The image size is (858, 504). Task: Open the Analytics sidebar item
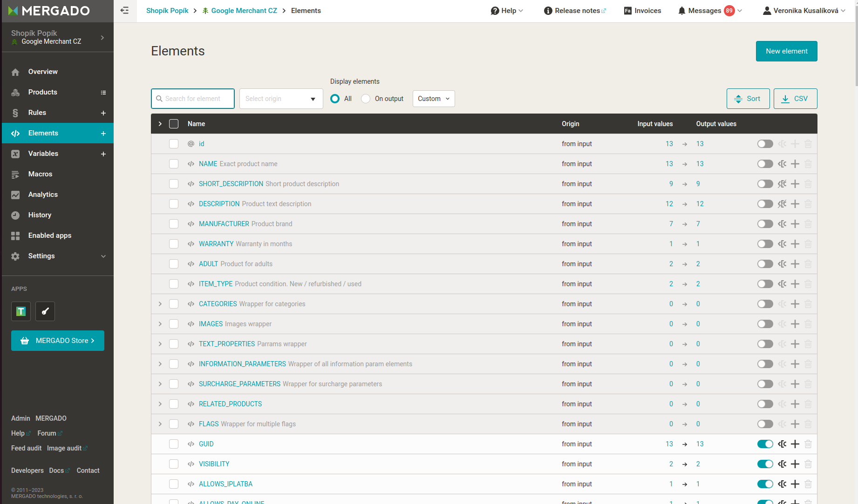click(58, 195)
